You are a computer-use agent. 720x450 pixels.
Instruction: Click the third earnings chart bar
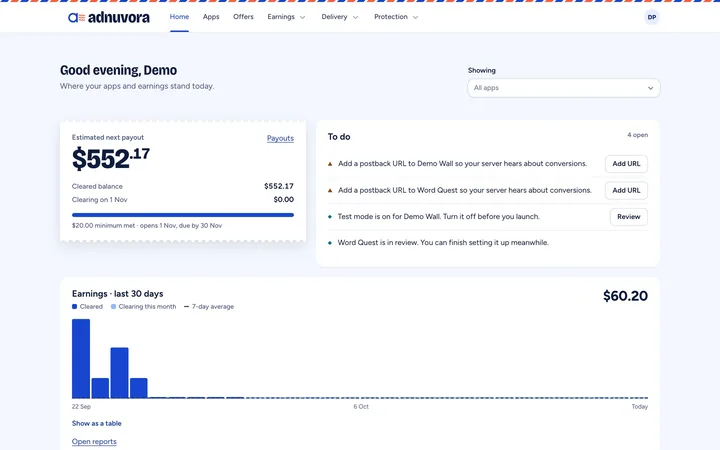click(119, 373)
